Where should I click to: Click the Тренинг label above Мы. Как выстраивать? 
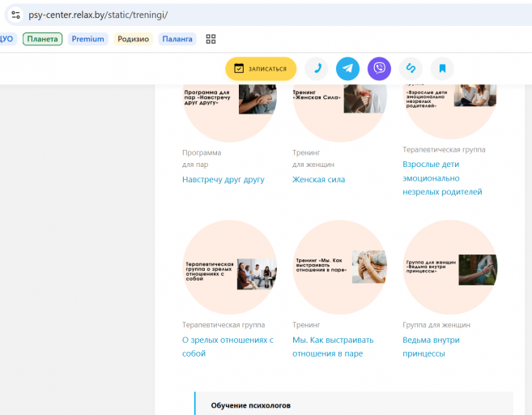(x=306, y=325)
